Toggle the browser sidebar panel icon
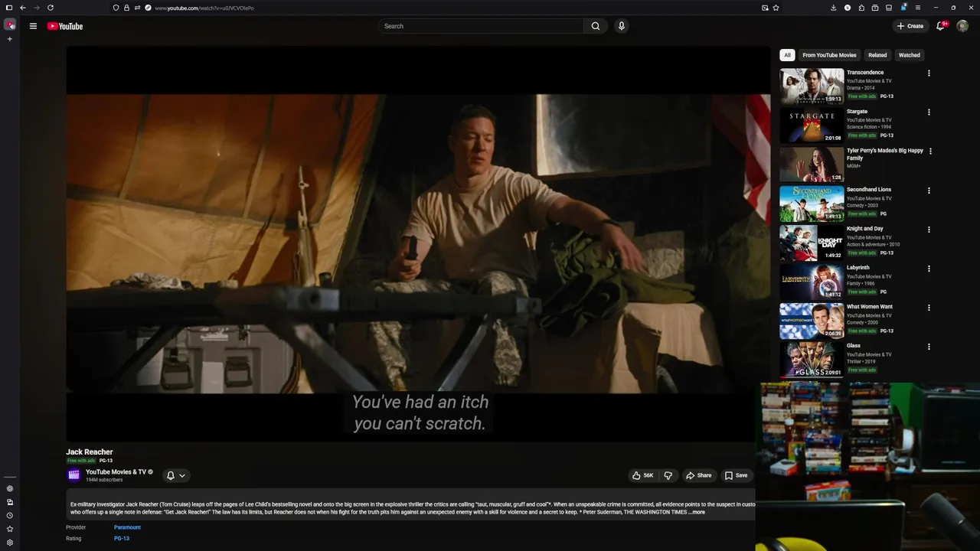This screenshot has height=551, width=980. [9, 8]
